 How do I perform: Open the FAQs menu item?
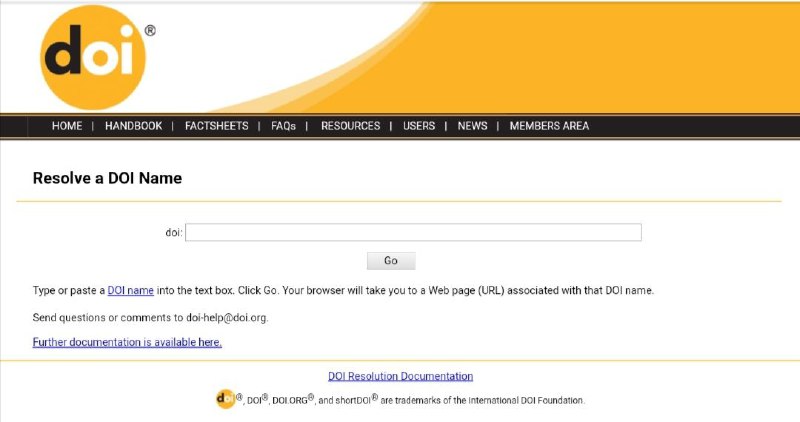283,126
